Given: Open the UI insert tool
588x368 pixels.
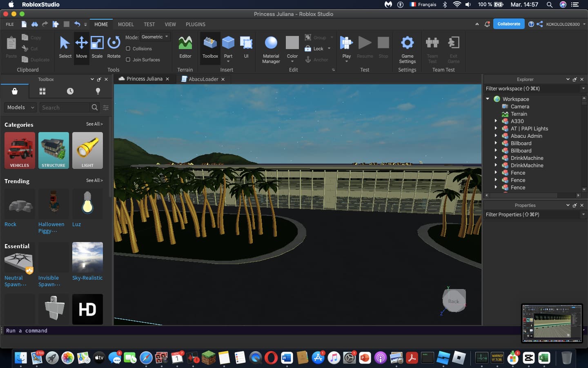Looking at the screenshot, I should point(246,47).
